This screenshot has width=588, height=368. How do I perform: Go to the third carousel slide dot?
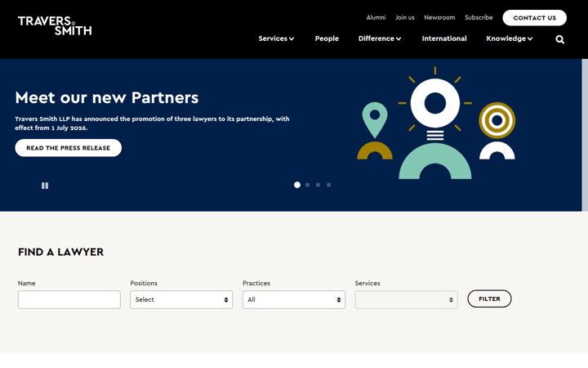pos(318,185)
